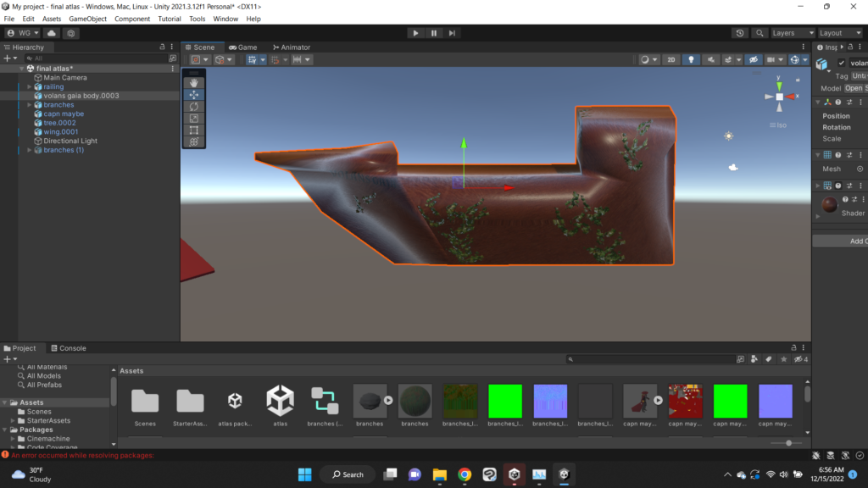Image resolution: width=868 pixels, height=488 pixels.
Task: Open the global Search magnifier icon
Action: pos(759,33)
